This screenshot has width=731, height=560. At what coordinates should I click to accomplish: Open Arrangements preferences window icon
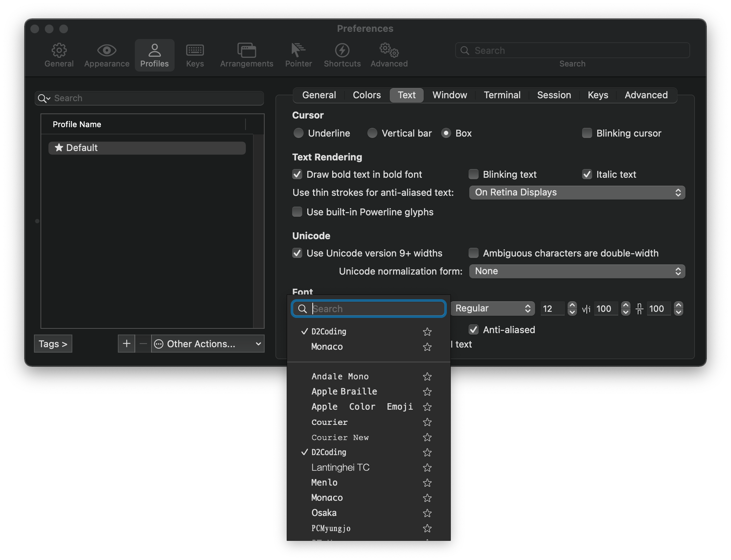coord(247,51)
